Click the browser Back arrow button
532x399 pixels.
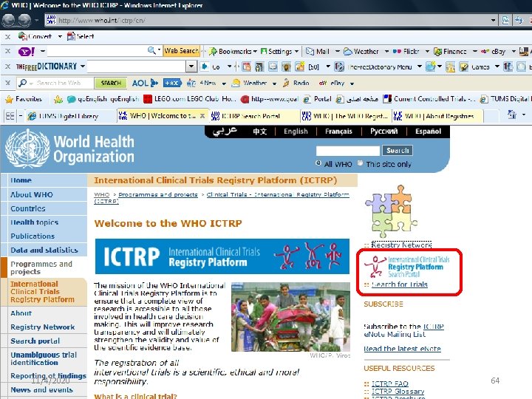[8, 21]
